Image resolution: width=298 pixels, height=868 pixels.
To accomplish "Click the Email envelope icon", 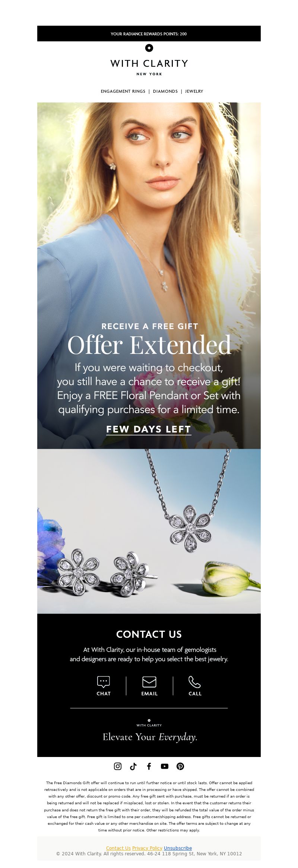I will [x=149, y=682].
